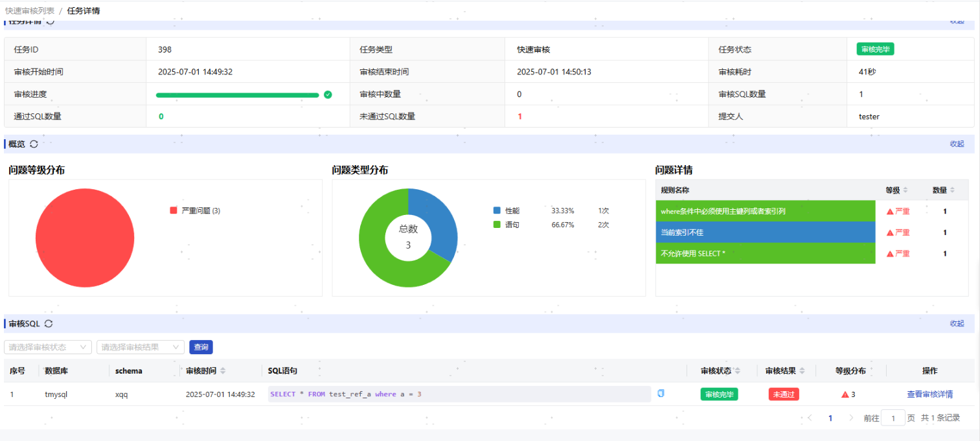Collapse the 概览 section

(x=957, y=144)
